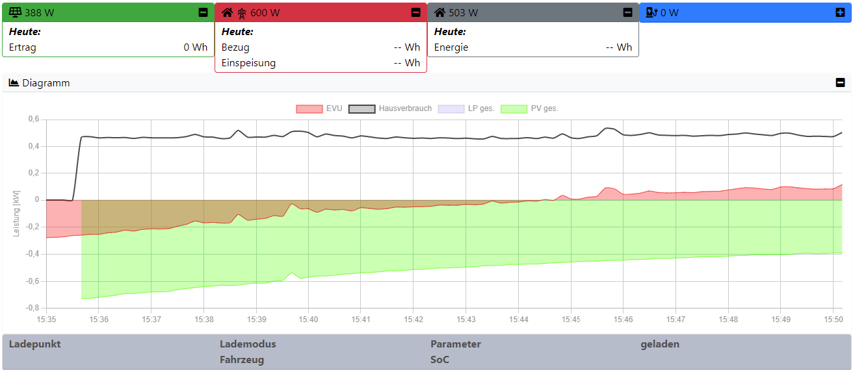Collapse the gray house 503 W card
The width and height of the screenshot is (868, 378).
pyautogui.click(x=627, y=12)
